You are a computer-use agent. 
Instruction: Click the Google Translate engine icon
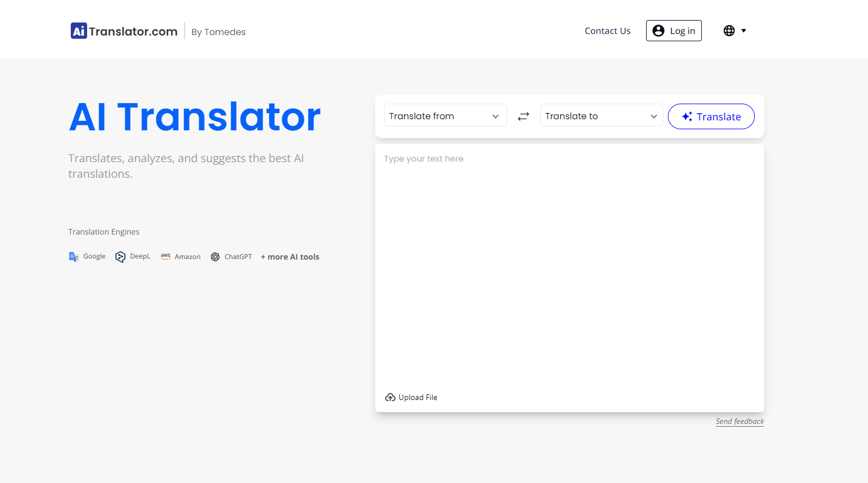(x=74, y=256)
